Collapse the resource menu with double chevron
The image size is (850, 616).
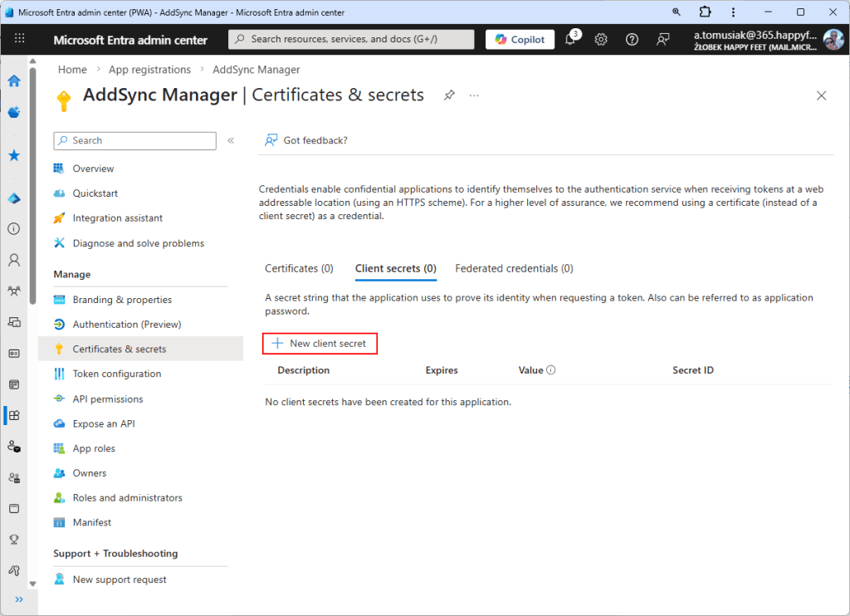pyautogui.click(x=231, y=141)
